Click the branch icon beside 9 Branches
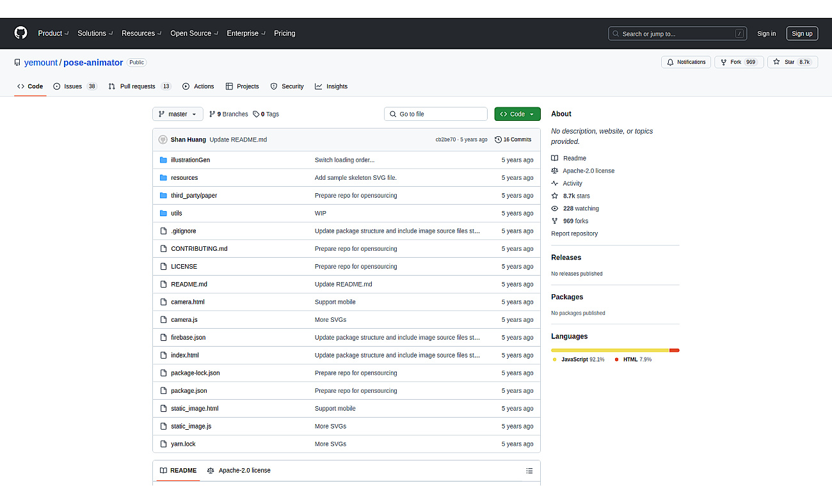 [212, 114]
